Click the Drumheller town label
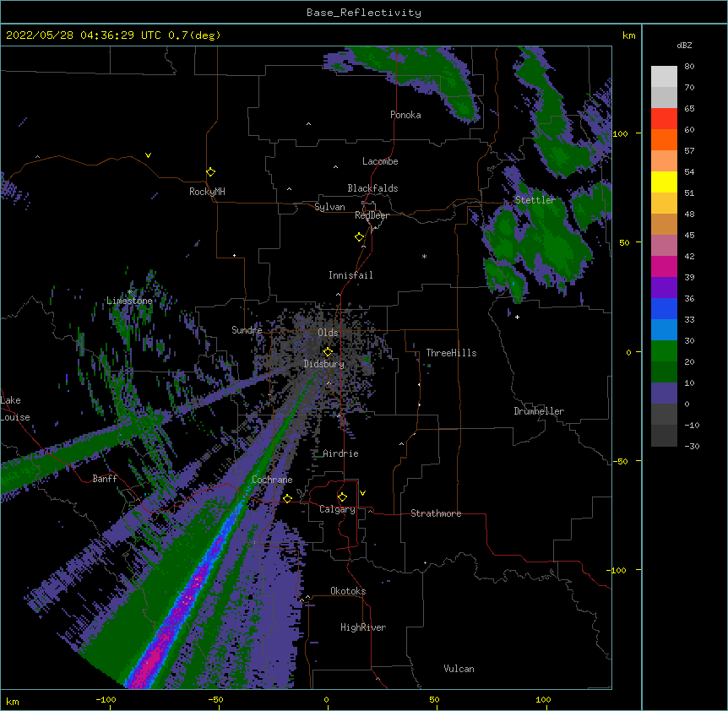The image size is (728, 711). 539,411
